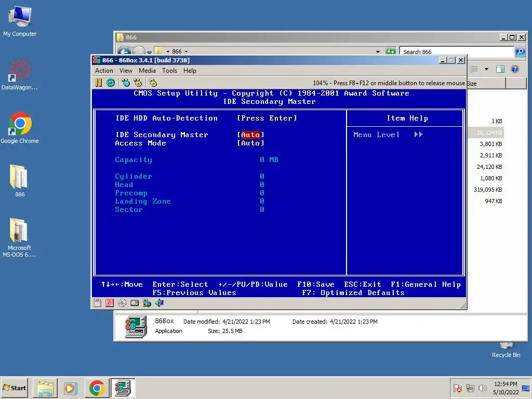The height and width of the screenshot is (399, 532).
Task: Click the network tray icon
Action: coord(470,388)
